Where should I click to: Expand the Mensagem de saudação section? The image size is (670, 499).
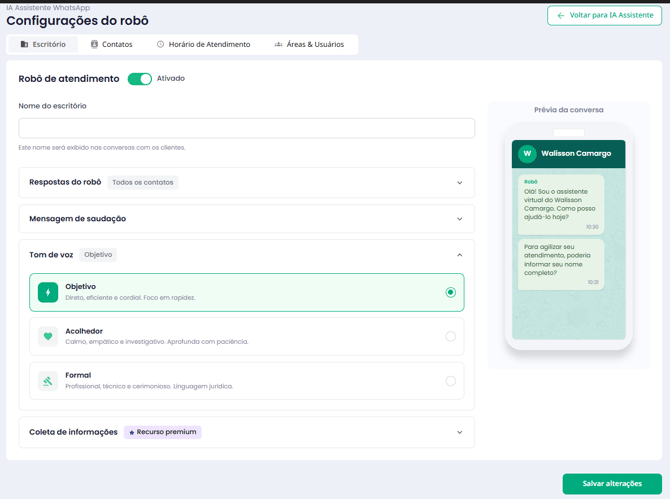tap(459, 219)
